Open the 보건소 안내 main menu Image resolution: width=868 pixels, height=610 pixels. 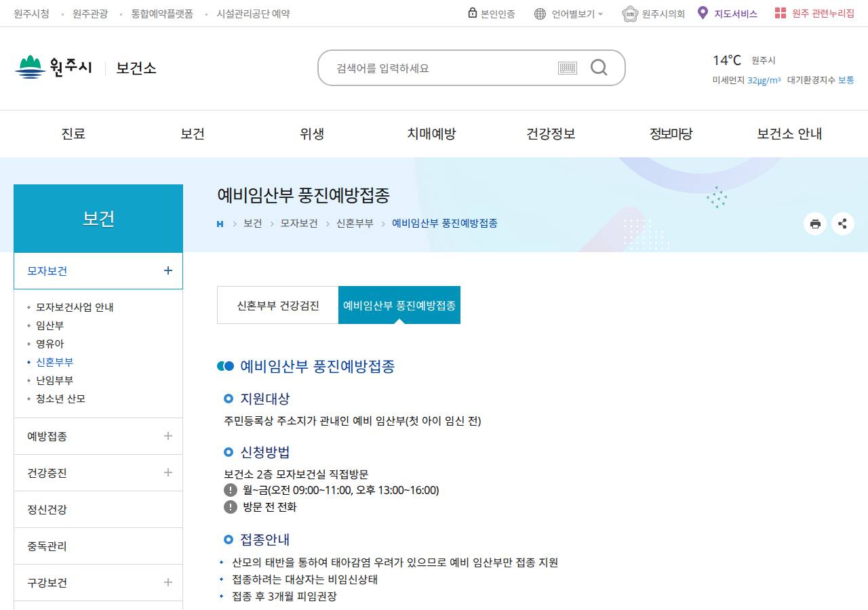tap(789, 134)
